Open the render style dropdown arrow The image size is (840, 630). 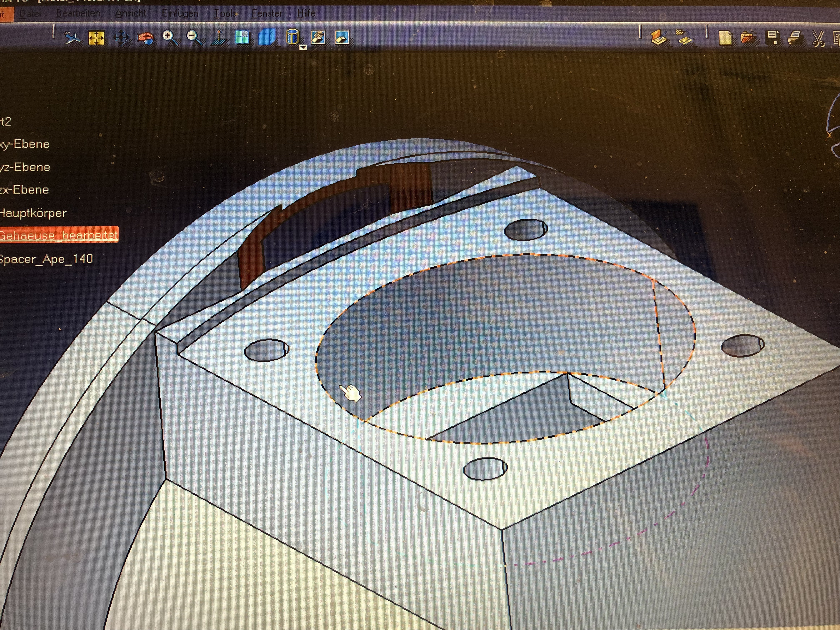pos(303,47)
